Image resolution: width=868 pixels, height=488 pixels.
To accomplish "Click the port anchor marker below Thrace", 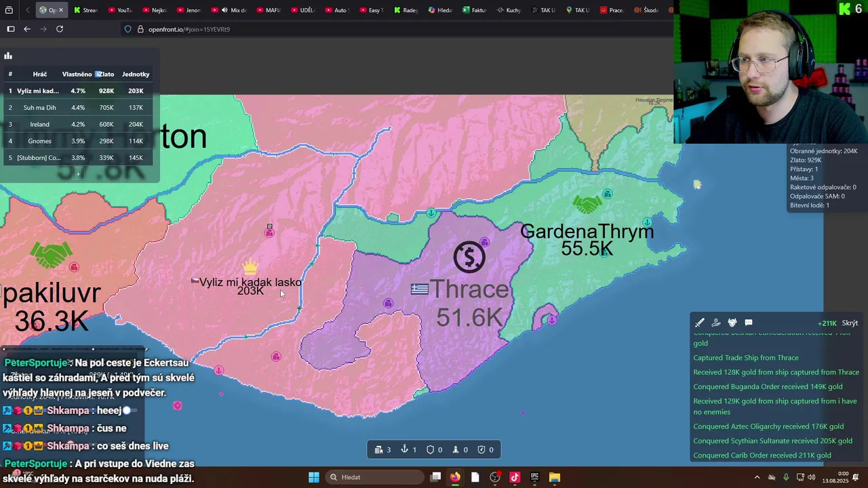I will coord(552,320).
